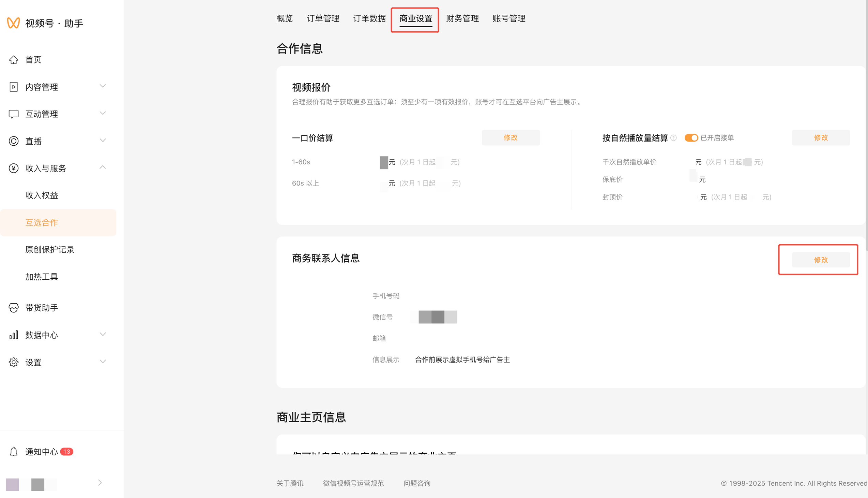This screenshot has height=498, width=868.
Task: Expand the account arrow at sidebar bottom
Action: click(x=100, y=483)
